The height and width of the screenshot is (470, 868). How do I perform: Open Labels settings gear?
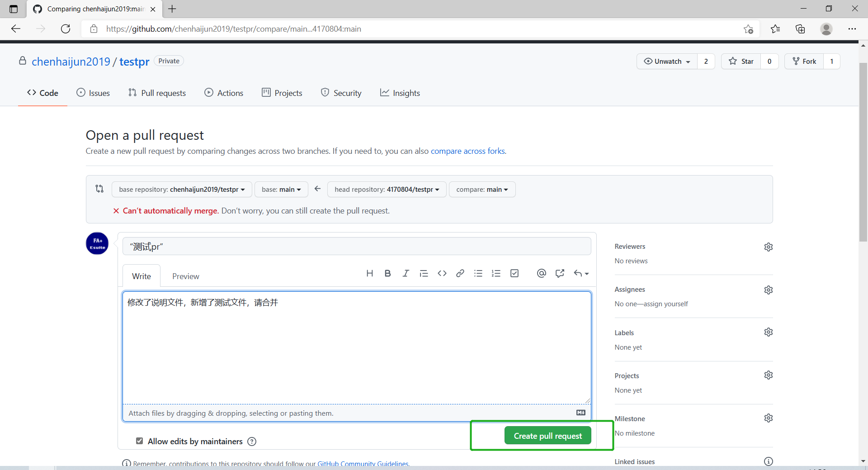[x=769, y=332]
